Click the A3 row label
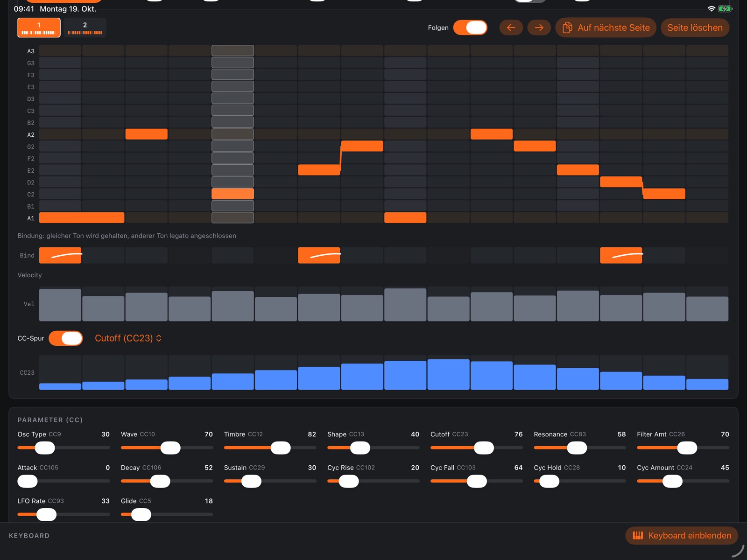Image resolution: width=747 pixels, height=560 pixels. [31, 51]
